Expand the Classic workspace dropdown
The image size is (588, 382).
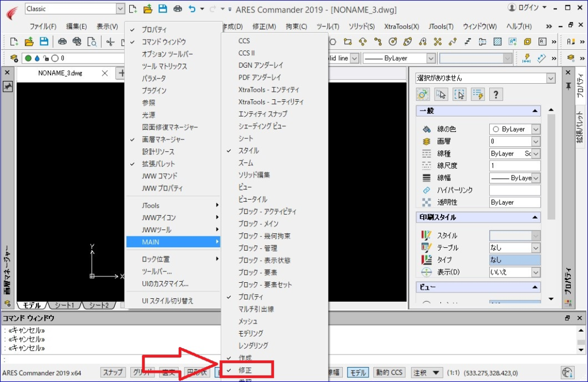(x=120, y=9)
